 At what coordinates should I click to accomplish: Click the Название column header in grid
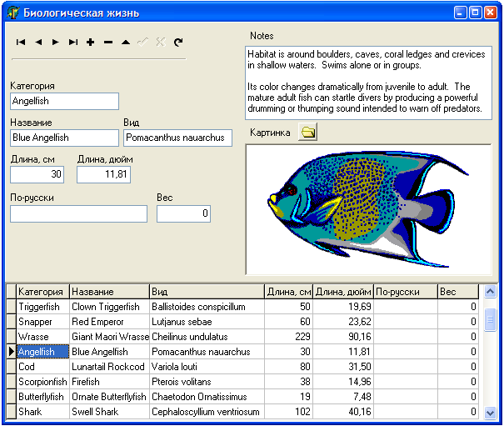pos(110,292)
